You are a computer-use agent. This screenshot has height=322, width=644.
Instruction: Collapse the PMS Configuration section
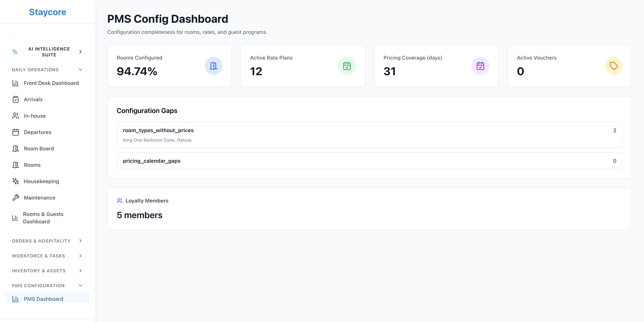80,286
